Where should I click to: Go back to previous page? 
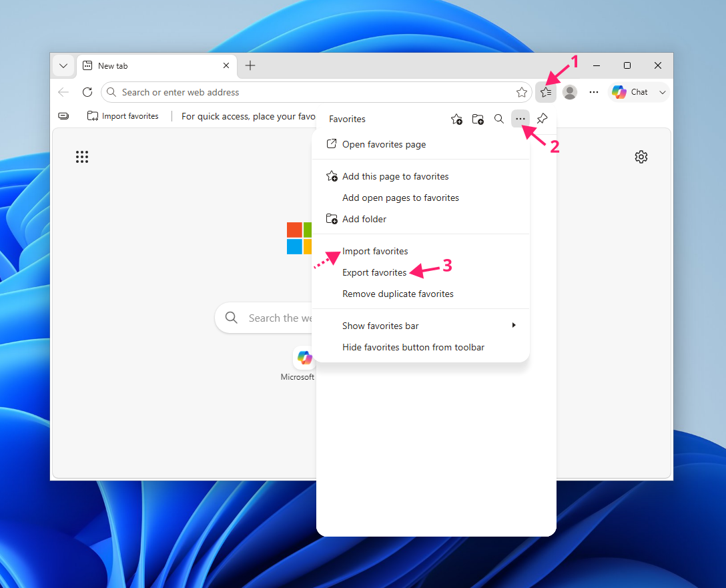(63, 92)
